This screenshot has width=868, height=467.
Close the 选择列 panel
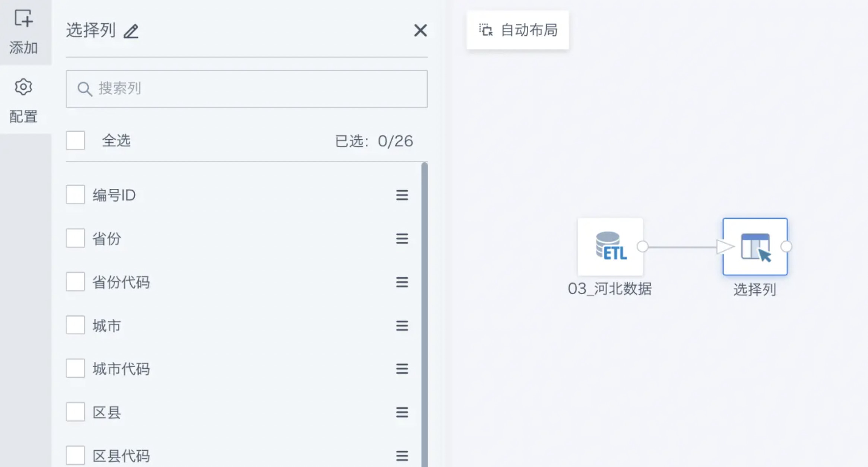tap(420, 31)
